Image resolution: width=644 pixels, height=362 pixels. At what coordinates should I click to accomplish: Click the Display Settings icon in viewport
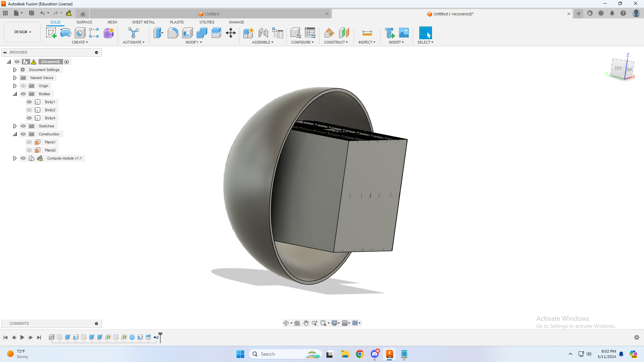[x=334, y=323]
